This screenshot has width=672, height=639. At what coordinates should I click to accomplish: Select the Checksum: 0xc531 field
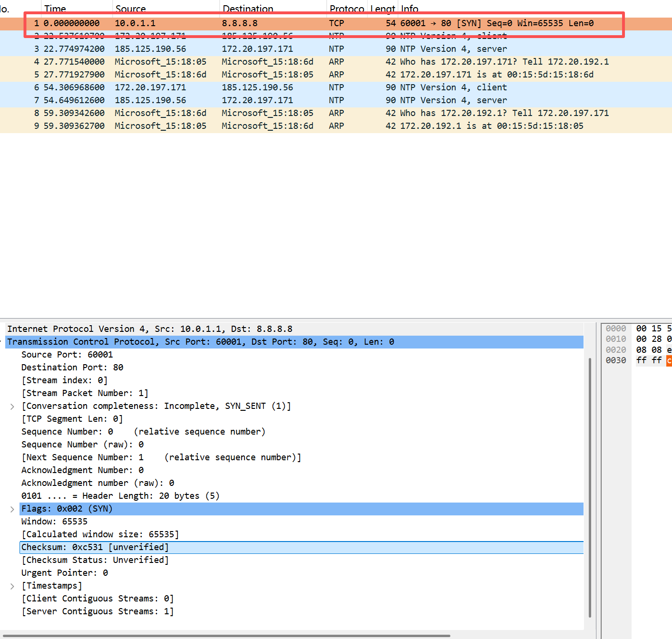pyautogui.click(x=95, y=547)
